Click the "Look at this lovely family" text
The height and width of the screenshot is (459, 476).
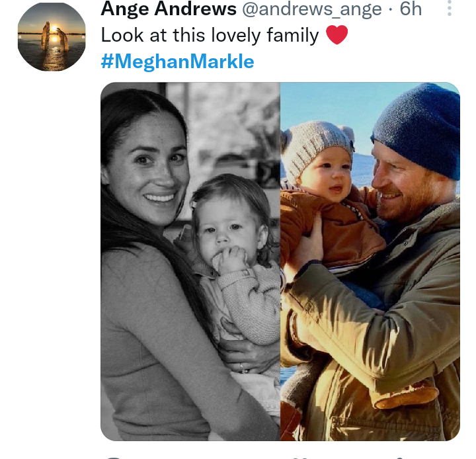[210, 35]
